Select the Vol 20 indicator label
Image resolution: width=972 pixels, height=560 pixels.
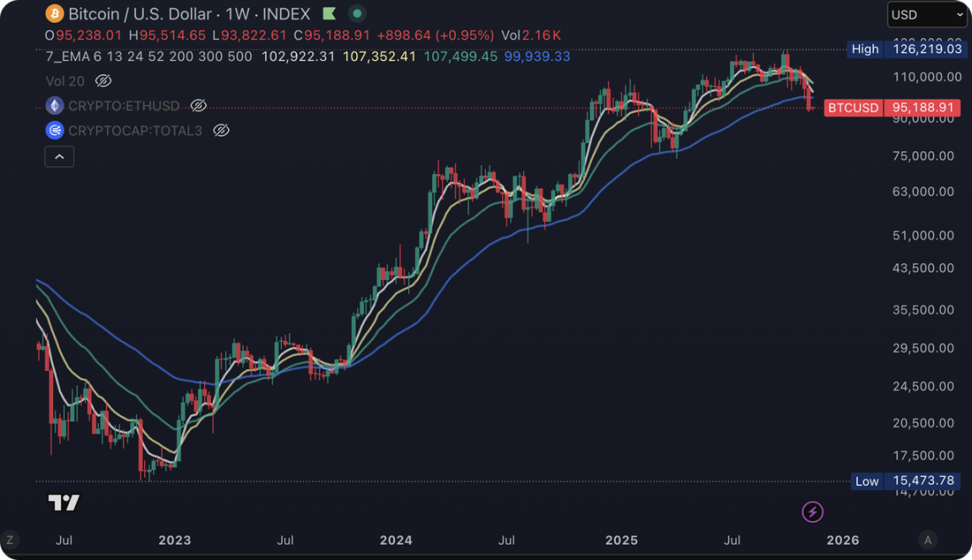65,81
